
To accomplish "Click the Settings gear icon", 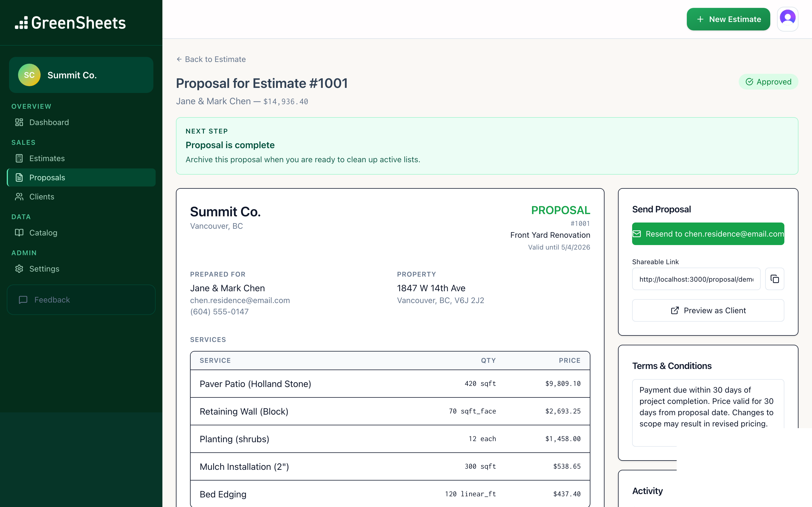I will click(19, 269).
